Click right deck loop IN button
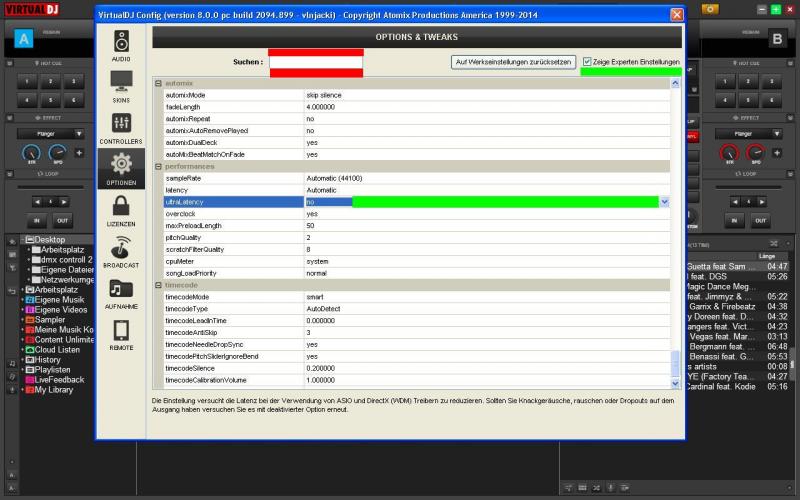The width and height of the screenshot is (800, 500). pos(734,221)
